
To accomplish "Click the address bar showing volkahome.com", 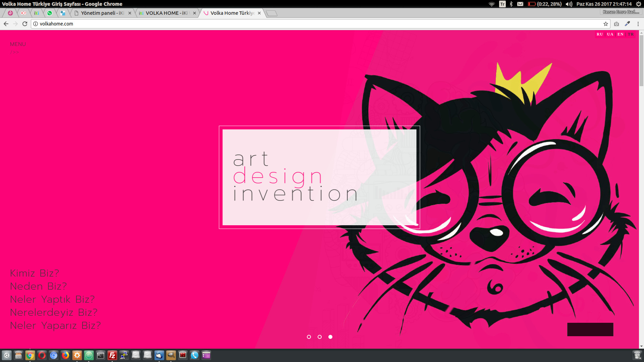I will [x=319, y=24].
